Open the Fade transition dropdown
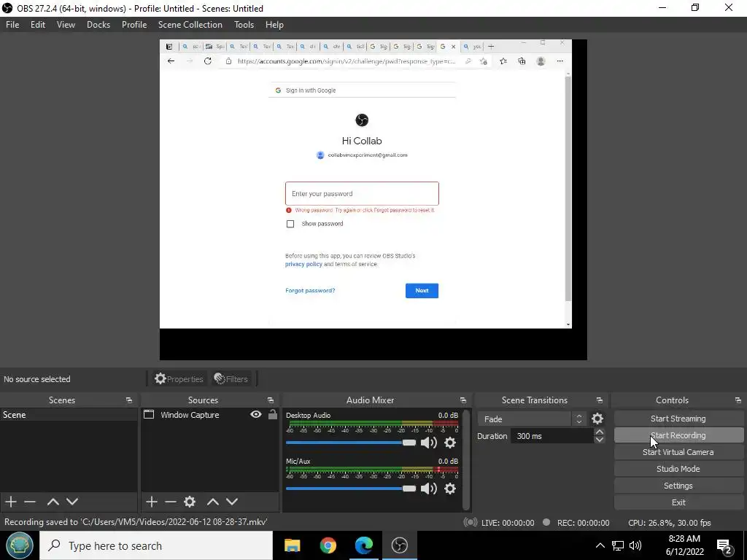747x560 pixels. (x=532, y=419)
